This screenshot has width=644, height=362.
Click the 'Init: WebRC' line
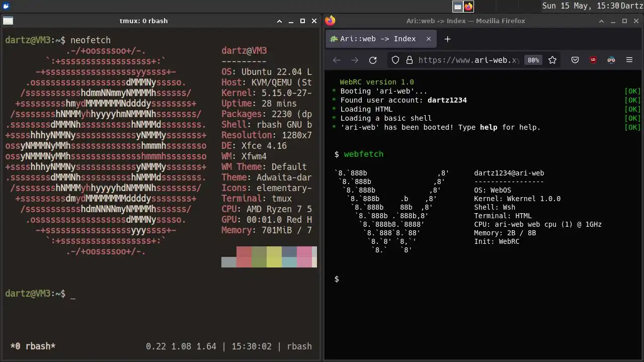tap(497, 241)
